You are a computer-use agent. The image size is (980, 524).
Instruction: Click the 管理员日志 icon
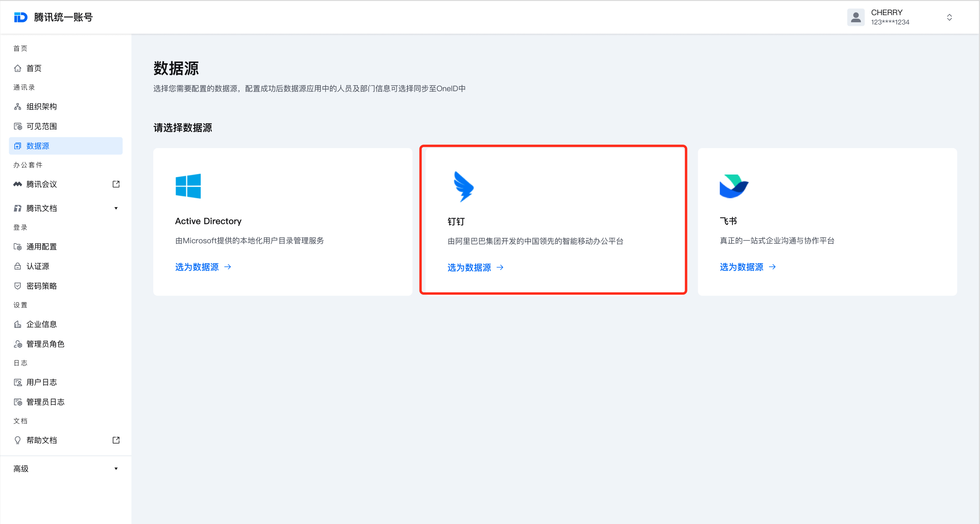tap(18, 402)
